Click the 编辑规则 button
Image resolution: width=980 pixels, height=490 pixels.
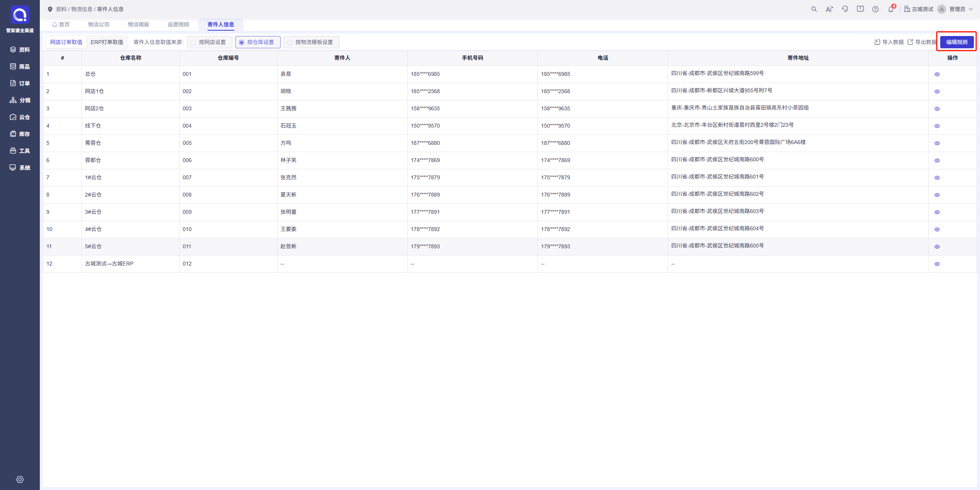tap(957, 42)
